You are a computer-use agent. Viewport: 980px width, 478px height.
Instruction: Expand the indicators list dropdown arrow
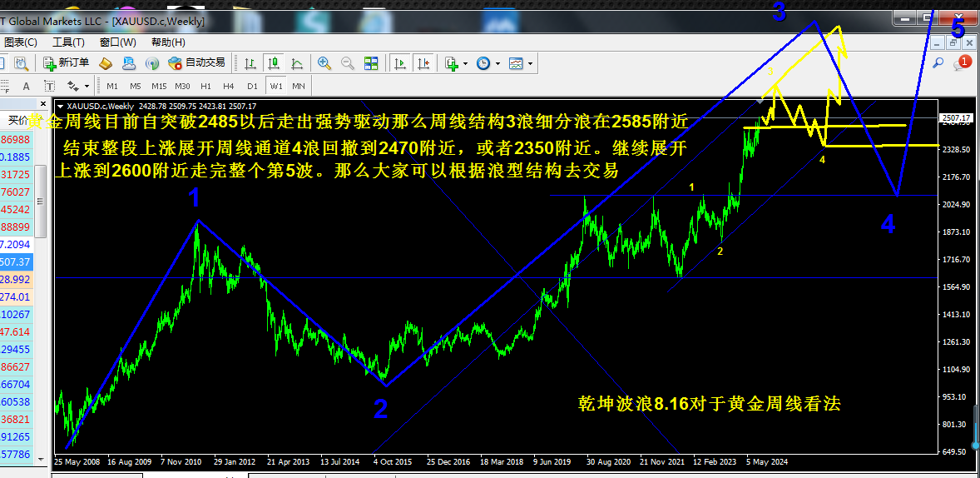tap(466, 64)
